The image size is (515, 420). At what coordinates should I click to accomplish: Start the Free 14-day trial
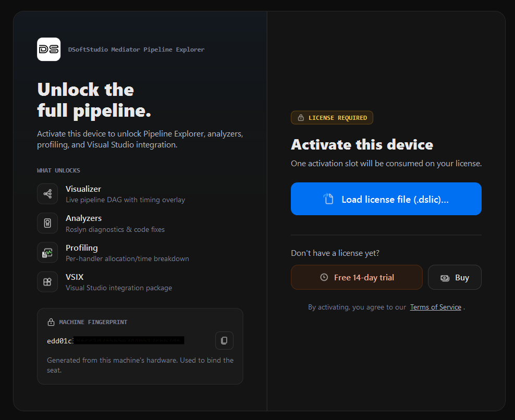click(357, 278)
